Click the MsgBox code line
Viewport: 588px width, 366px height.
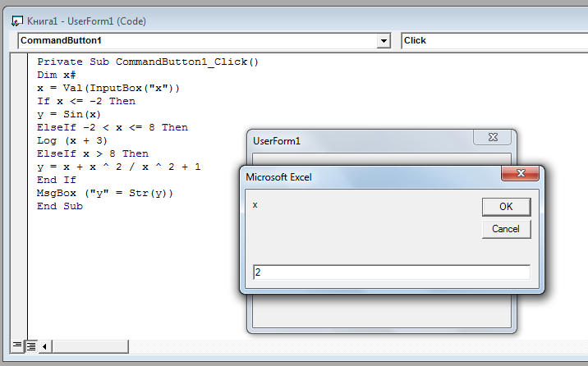[x=105, y=193]
